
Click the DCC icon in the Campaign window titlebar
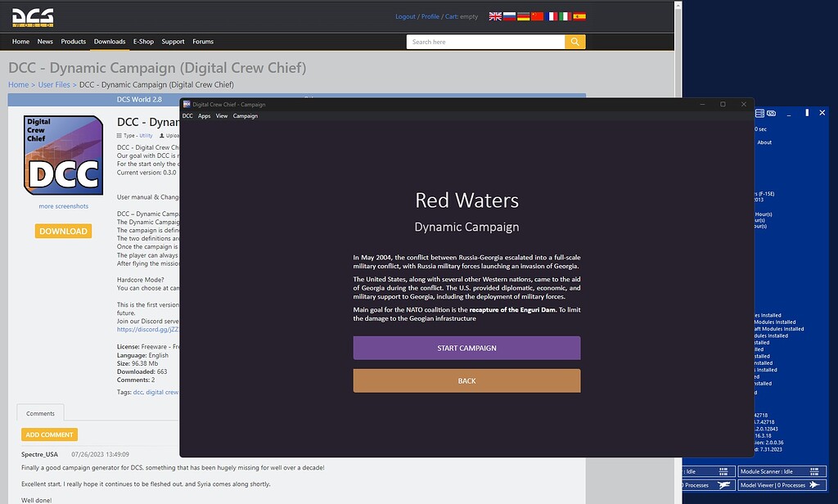(x=187, y=104)
